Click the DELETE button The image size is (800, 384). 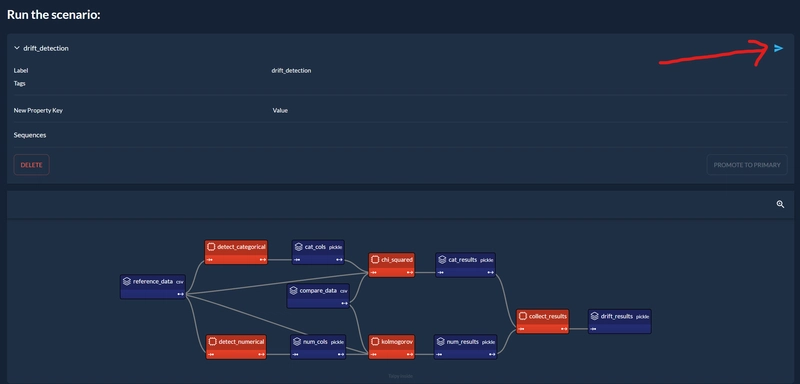click(32, 165)
